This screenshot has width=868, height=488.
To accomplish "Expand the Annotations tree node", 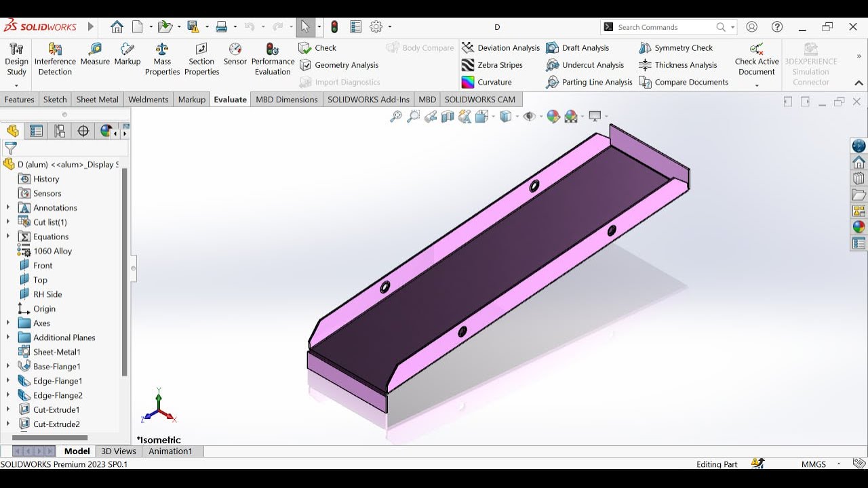I will tap(8, 207).
